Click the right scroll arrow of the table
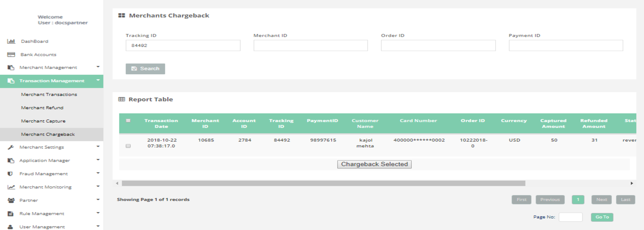Viewport: 644px width, 230px height. point(631,183)
